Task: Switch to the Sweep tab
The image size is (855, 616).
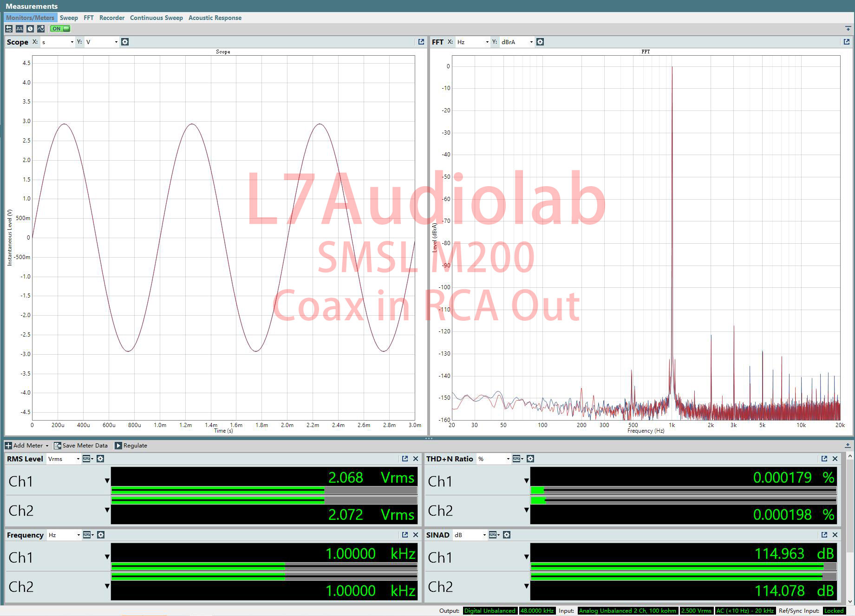Action: pos(69,18)
